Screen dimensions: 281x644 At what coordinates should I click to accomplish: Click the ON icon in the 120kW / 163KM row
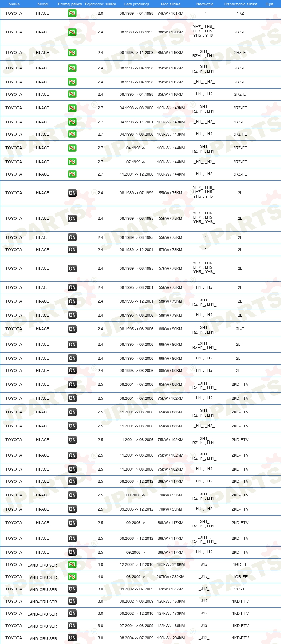coord(72,601)
